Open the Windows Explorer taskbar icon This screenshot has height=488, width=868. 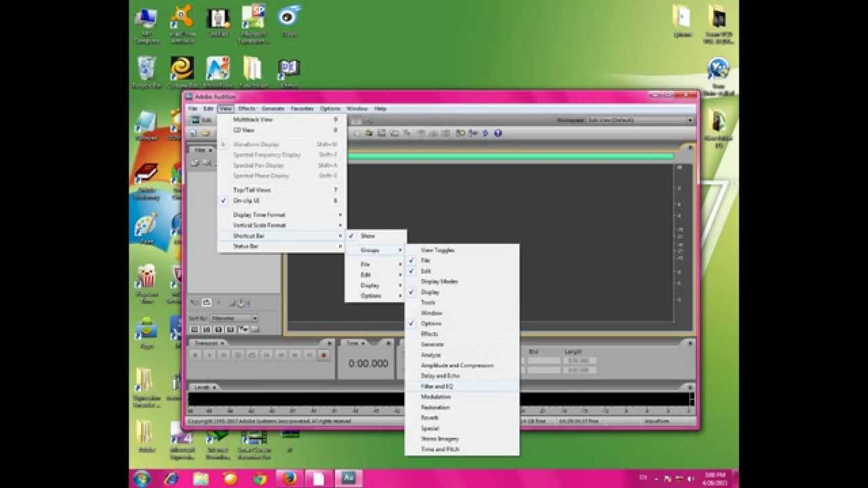point(201,478)
